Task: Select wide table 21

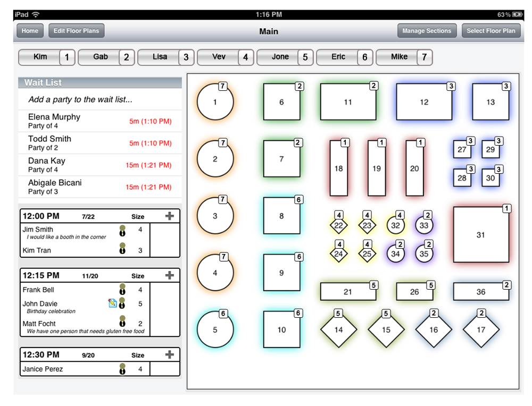Action: point(348,291)
